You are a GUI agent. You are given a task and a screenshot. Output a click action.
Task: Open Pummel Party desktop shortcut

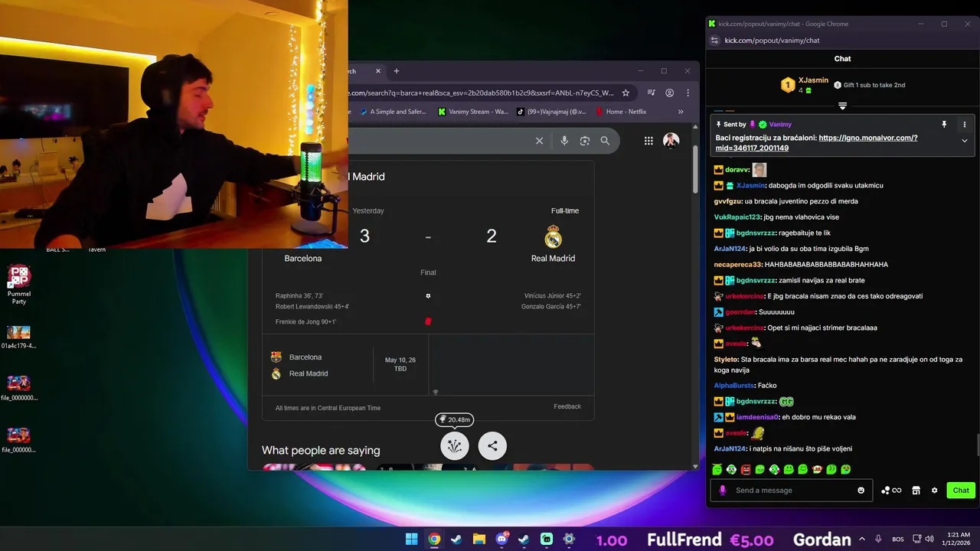click(x=19, y=284)
